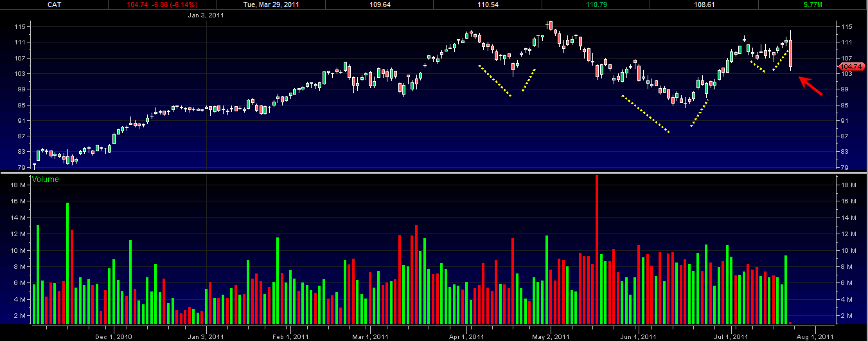The height and width of the screenshot is (341, 868).
Task: Click 'Aug 1, 2011' on the date axis
Action: [815, 336]
